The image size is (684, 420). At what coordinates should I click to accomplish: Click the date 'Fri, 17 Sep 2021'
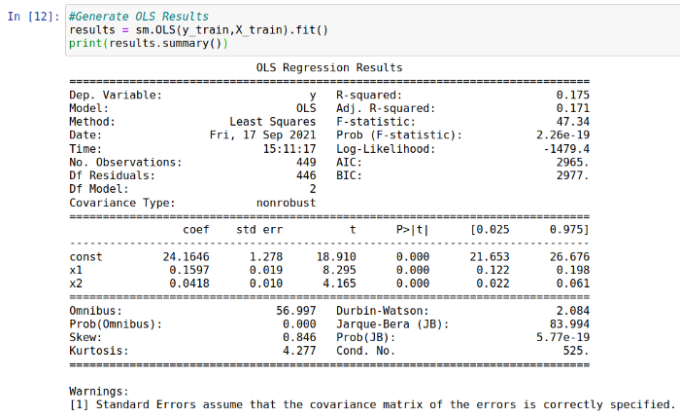[x=263, y=135]
